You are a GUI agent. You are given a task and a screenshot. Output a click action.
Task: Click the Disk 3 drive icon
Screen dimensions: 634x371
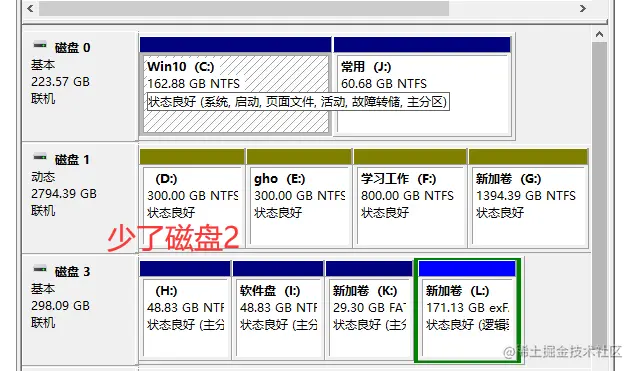coord(40,269)
